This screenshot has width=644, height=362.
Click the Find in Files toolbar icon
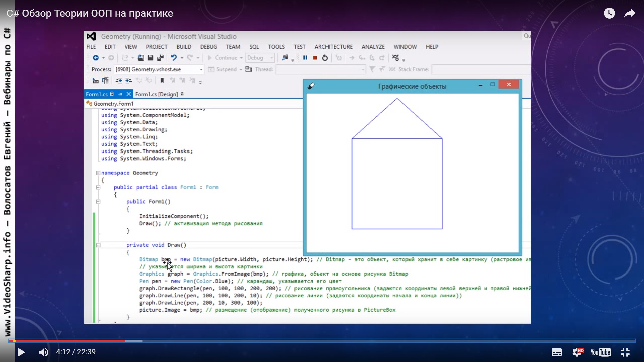285,58
